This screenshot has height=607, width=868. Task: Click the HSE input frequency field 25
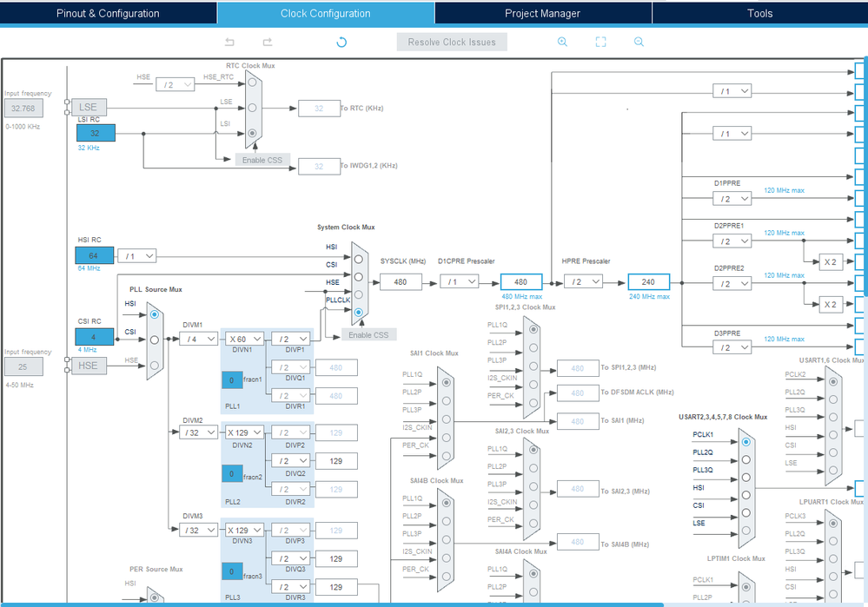tap(23, 366)
